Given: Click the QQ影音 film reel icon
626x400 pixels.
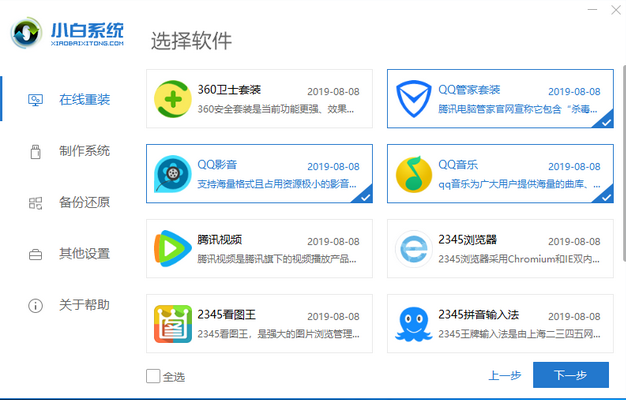Looking at the screenshot, I should pos(173,174).
